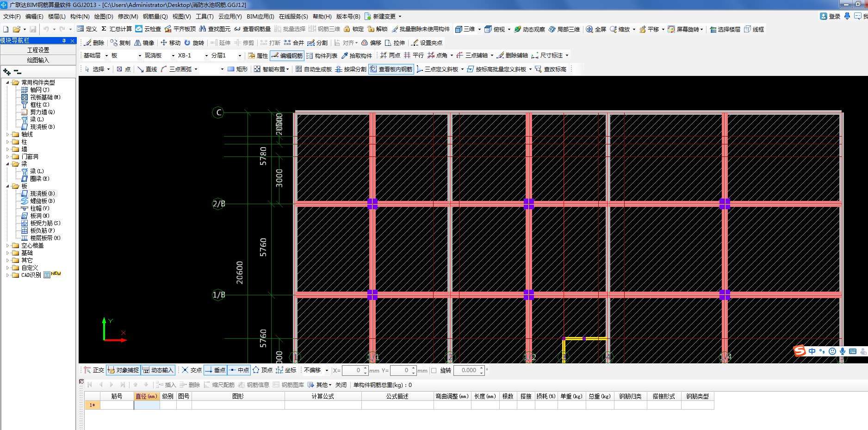Select the 镜像 mirror tool
Viewport: 868px width, 430px height.
coord(144,43)
